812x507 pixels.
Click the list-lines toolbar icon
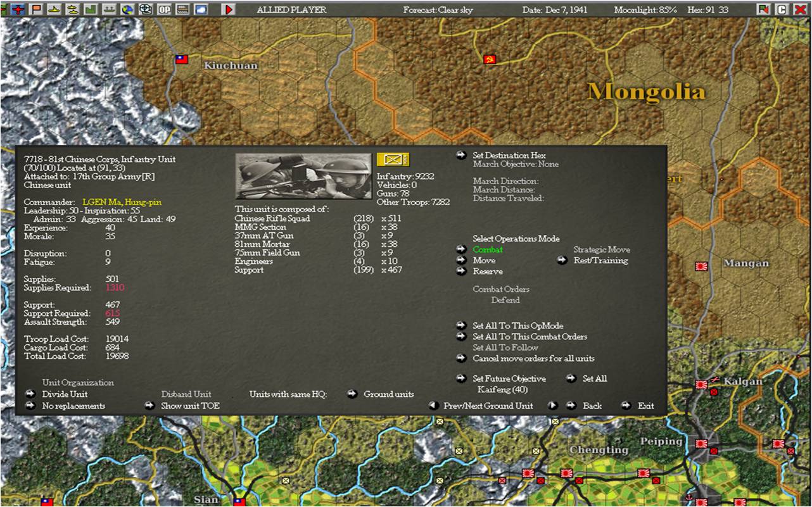183,9
